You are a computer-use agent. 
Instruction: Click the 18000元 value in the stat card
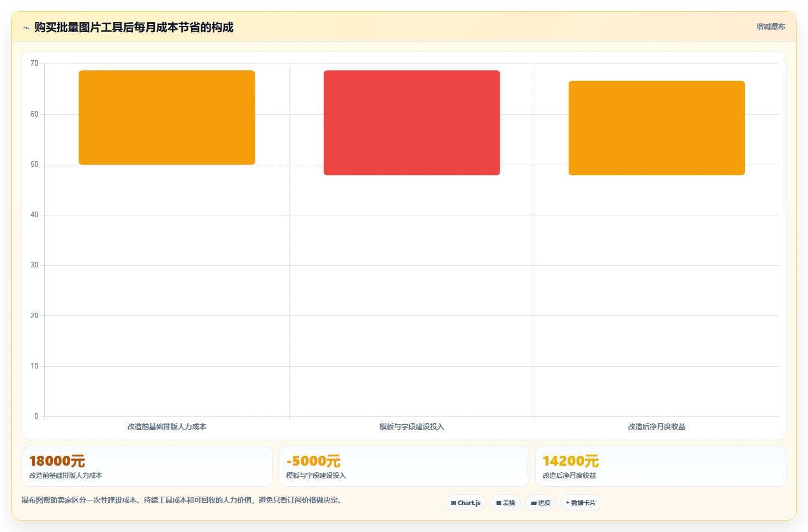point(57,461)
